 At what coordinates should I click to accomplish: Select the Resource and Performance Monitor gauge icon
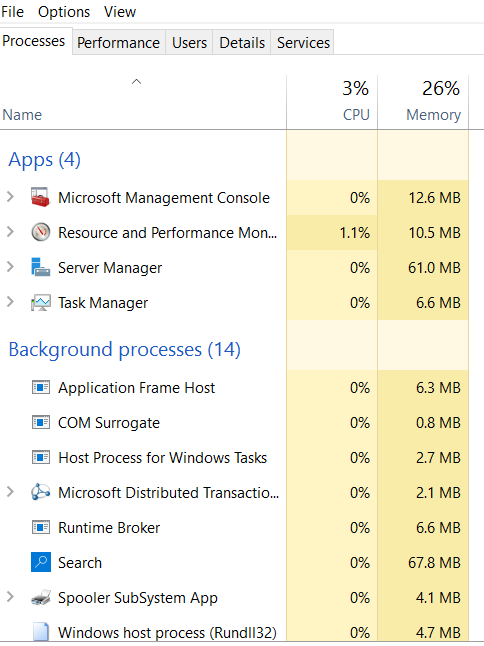40,232
